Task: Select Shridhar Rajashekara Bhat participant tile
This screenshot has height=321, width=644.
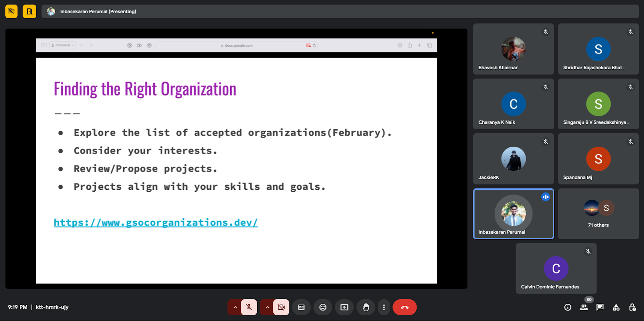Action: pos(599,49)
